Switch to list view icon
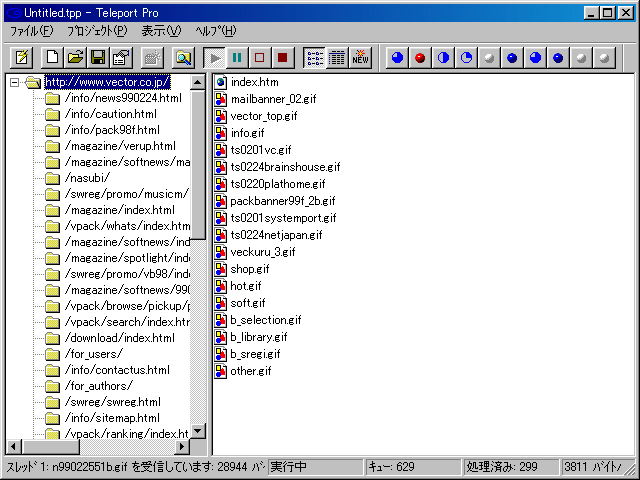Image resolution: width=640 pixels, height=480 pixels. 315,58
